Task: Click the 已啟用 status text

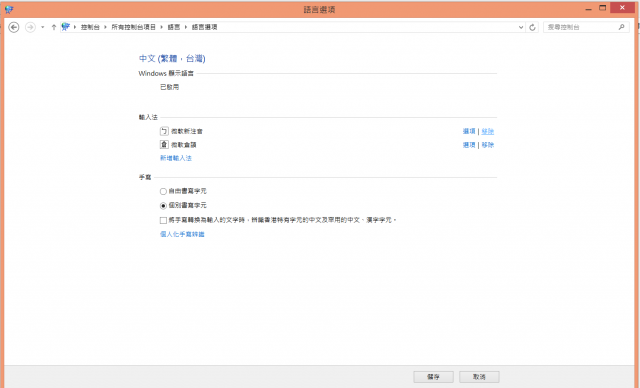Action: tap(169, 87)
